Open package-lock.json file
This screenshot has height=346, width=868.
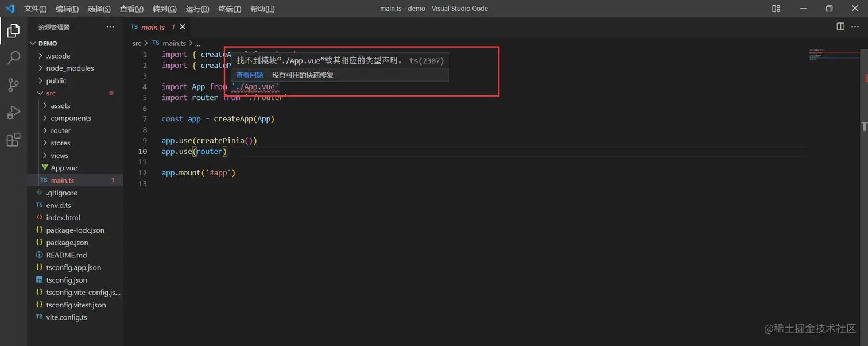[x=75, y=230]
